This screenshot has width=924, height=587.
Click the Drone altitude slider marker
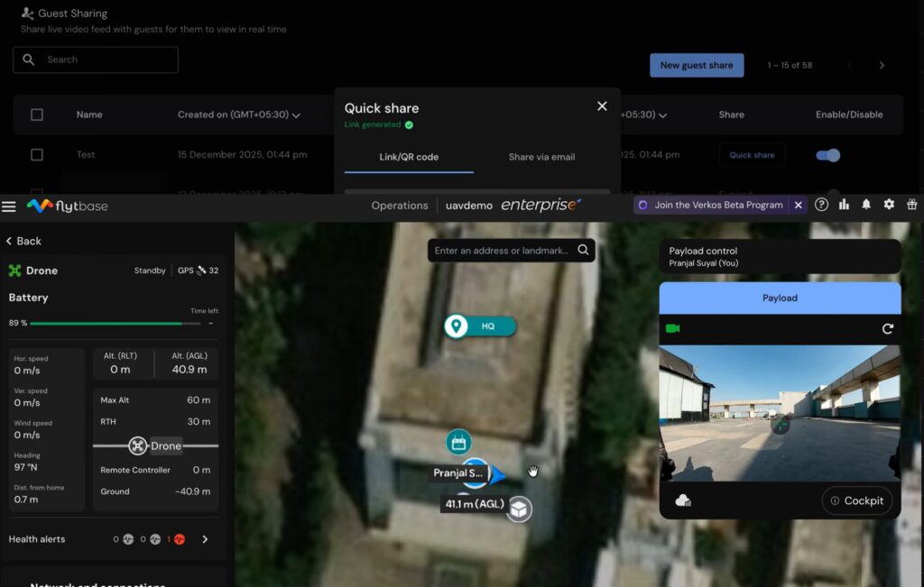click(138, 445)
